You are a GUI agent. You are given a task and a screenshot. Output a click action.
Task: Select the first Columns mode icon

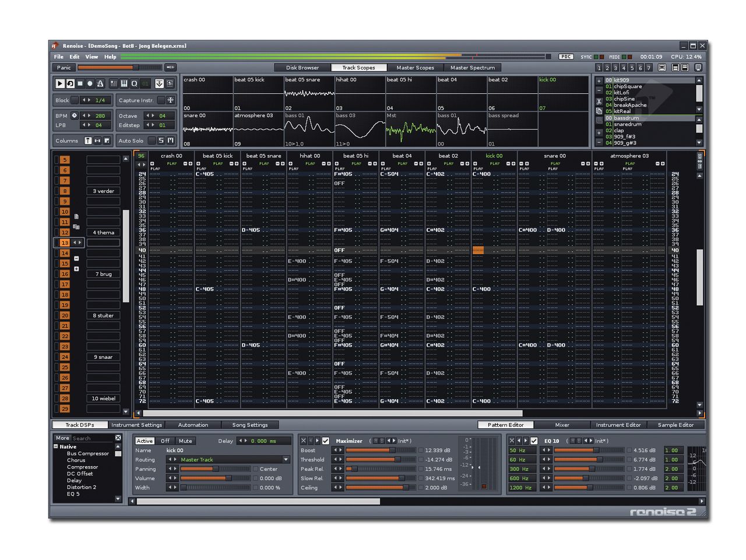point(88,140)
